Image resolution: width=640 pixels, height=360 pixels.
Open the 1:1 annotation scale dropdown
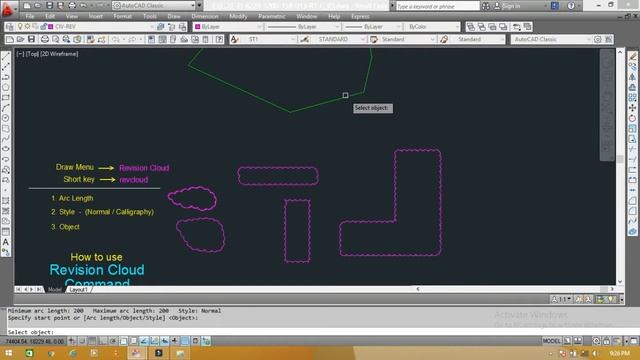[562, 299]
